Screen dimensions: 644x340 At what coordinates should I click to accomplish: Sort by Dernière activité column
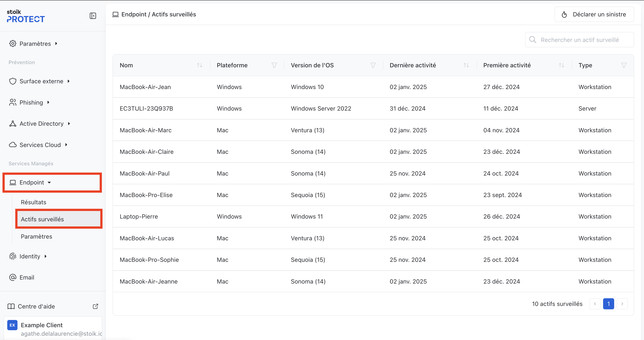click(x=466, y=65)
